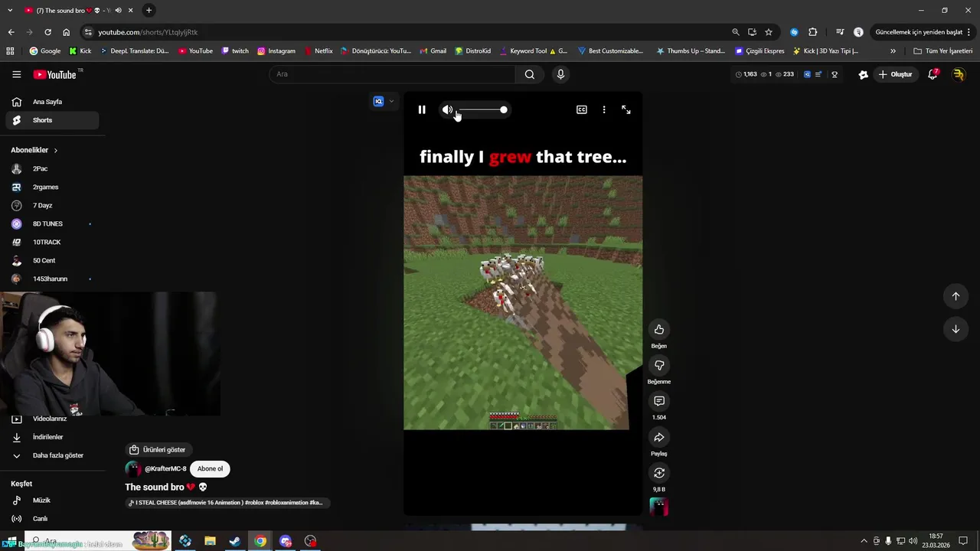This screenshot has height=551, width=980.
Task: Go to the next Short with down arrow
Action: [x=955, y=329]
